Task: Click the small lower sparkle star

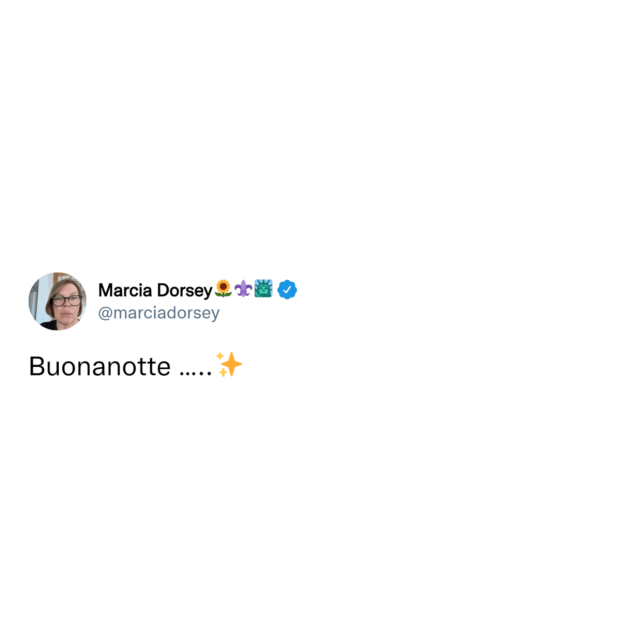Action: tap(223, 373)
